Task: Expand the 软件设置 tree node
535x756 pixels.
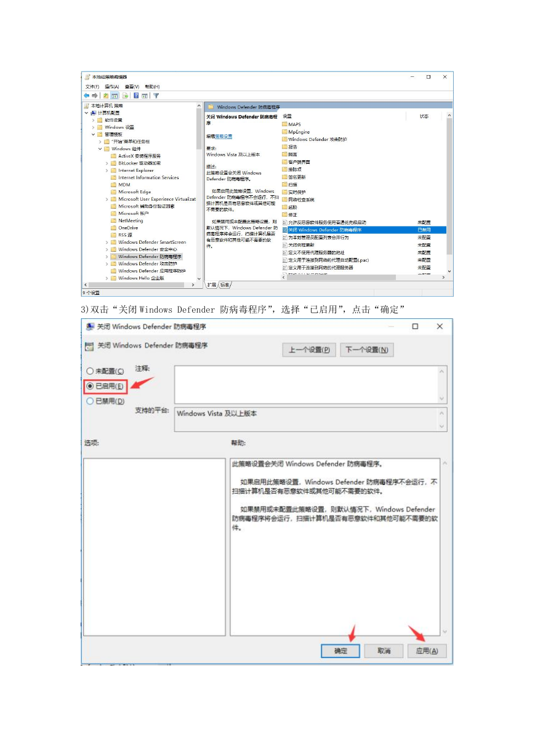Action: (x=93, y=120)
